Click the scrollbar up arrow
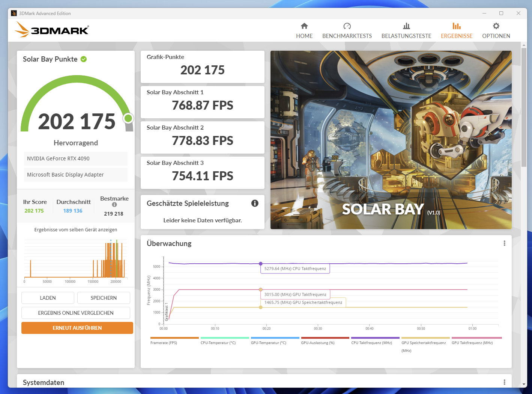 click(x=524, y=45)
